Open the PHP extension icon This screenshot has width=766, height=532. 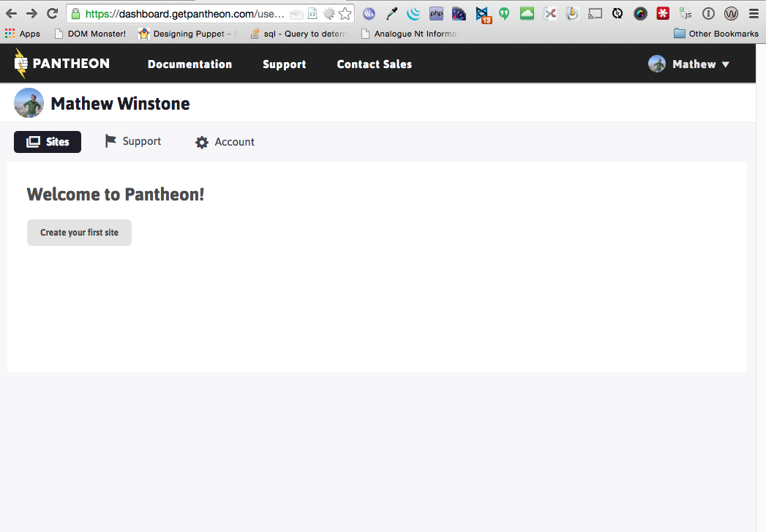[436, 14]
